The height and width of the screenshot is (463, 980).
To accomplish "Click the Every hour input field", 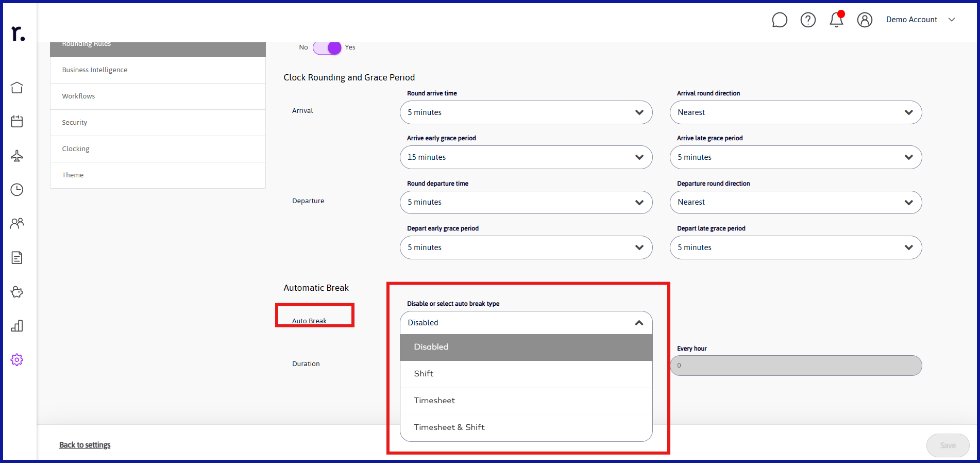I will coord(796,366).
